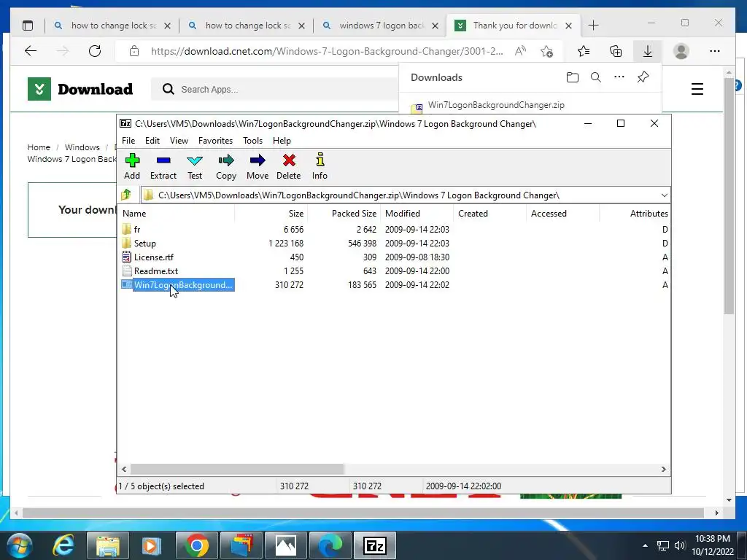The width and height of the screenshot is (747, 560).
Task: Click the 7-Zip horizontal scrollbar thumb
Action: coord(237,469)
